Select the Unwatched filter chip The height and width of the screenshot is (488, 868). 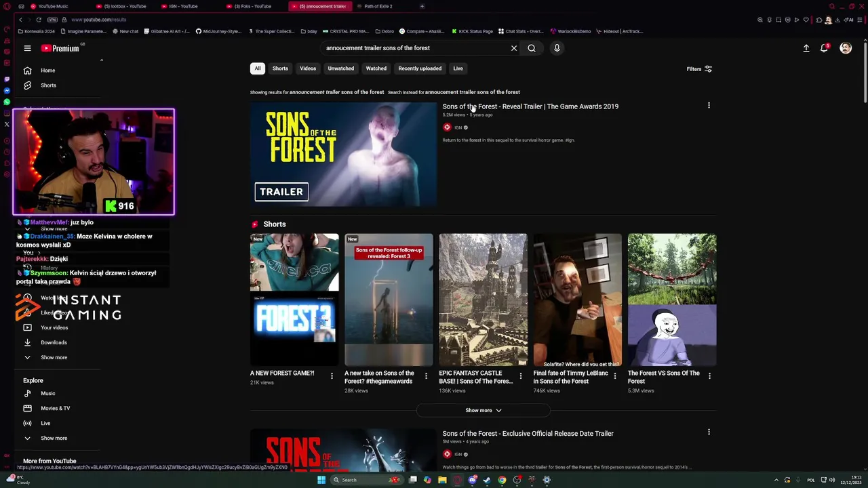341,68
